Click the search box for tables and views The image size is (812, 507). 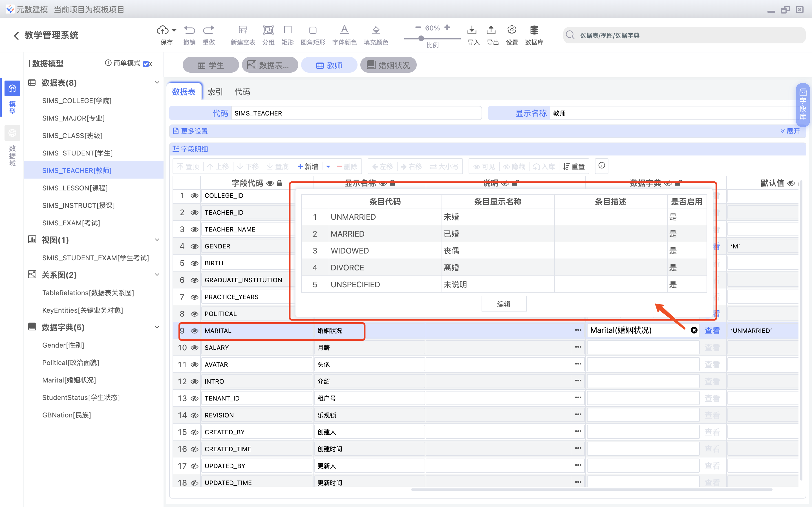pyautogui.click(x=685, y=35)
